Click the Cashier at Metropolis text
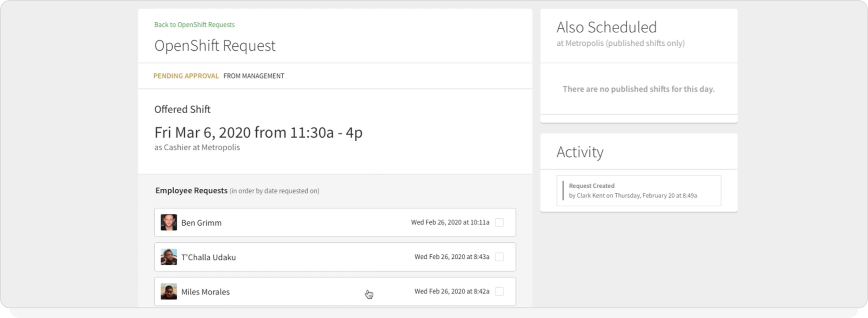 [197, 147]
